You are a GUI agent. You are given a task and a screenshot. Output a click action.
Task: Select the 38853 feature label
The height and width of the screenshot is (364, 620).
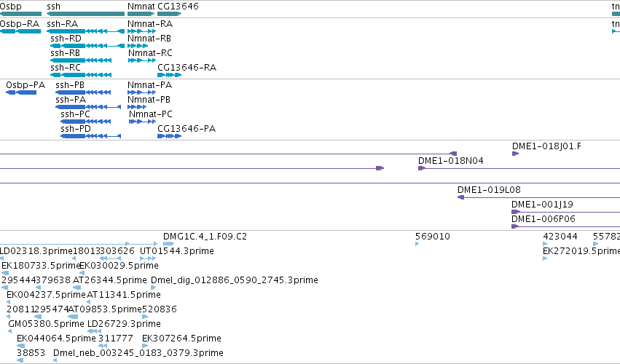point(31,353)
